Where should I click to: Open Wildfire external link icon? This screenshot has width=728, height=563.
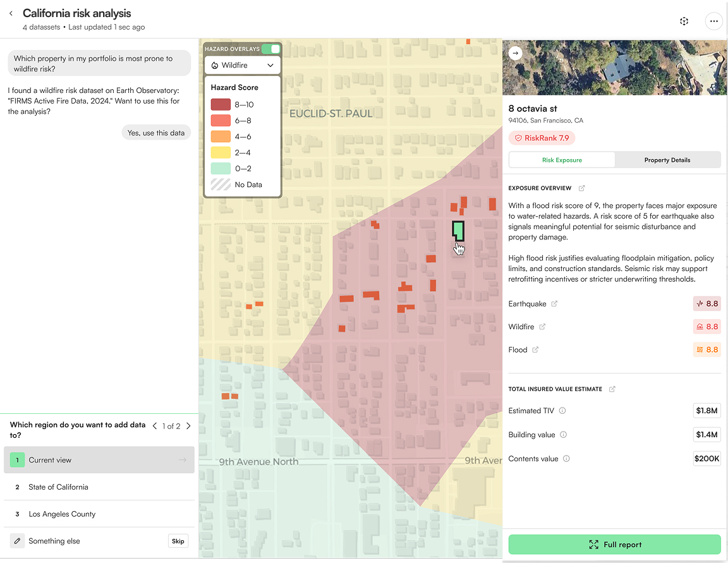(542, 327)
